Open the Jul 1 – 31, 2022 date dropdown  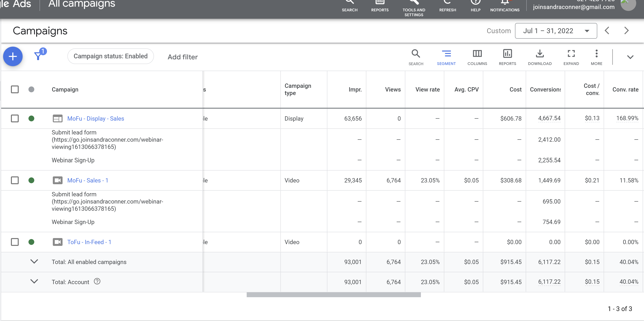click(556, 31)
